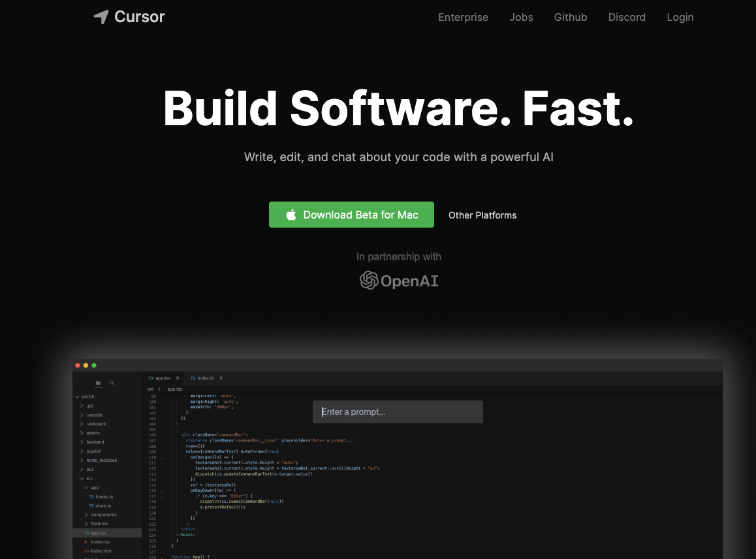Open the Discord link in the navbar
Viewport: 756px width, 559px height.
coord(627,18)
